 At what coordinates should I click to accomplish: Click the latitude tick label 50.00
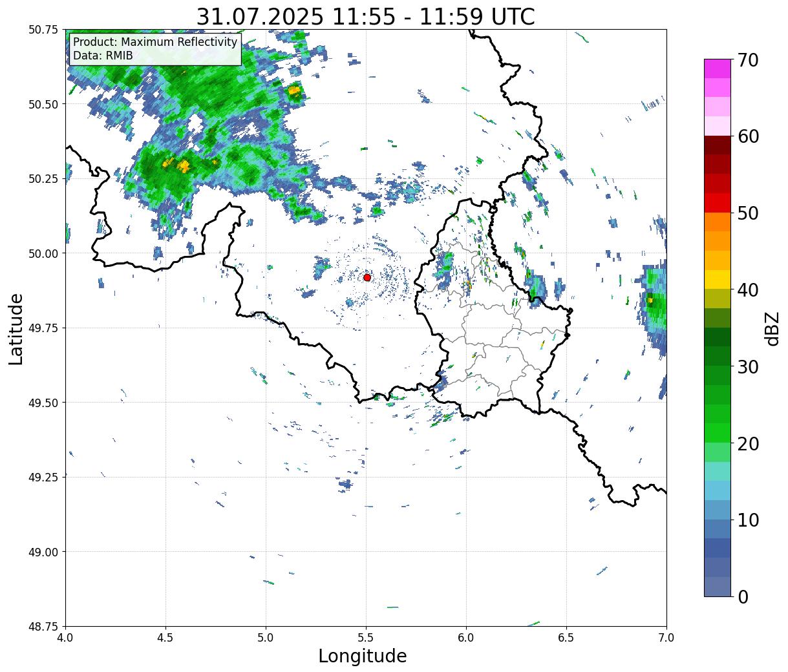click(43, 253)
